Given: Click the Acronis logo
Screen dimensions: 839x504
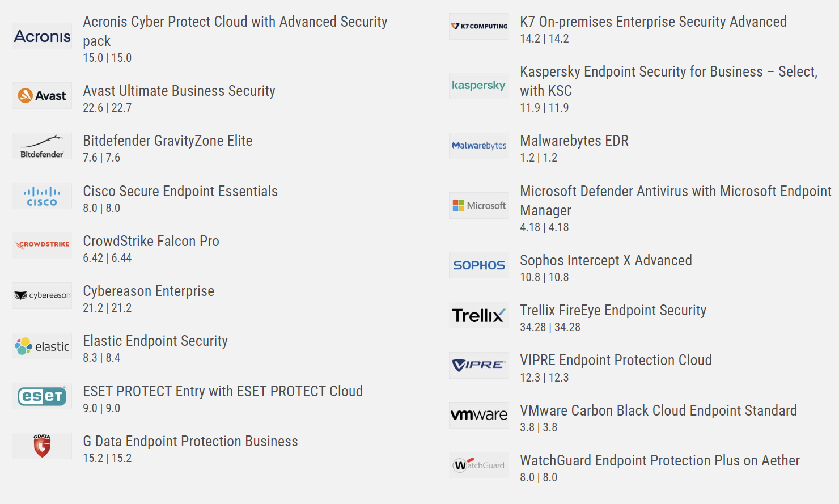Looking at the screenshot, I should point(42,36).
